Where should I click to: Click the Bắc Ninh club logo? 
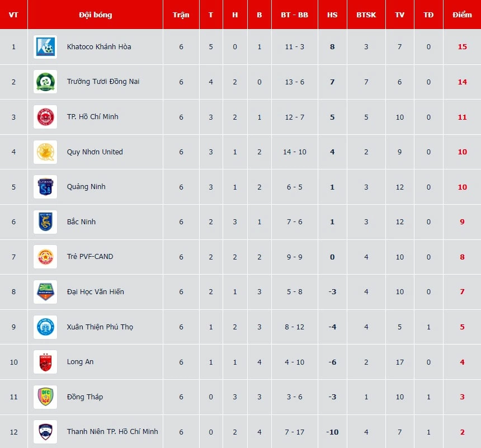click(45, 222)
